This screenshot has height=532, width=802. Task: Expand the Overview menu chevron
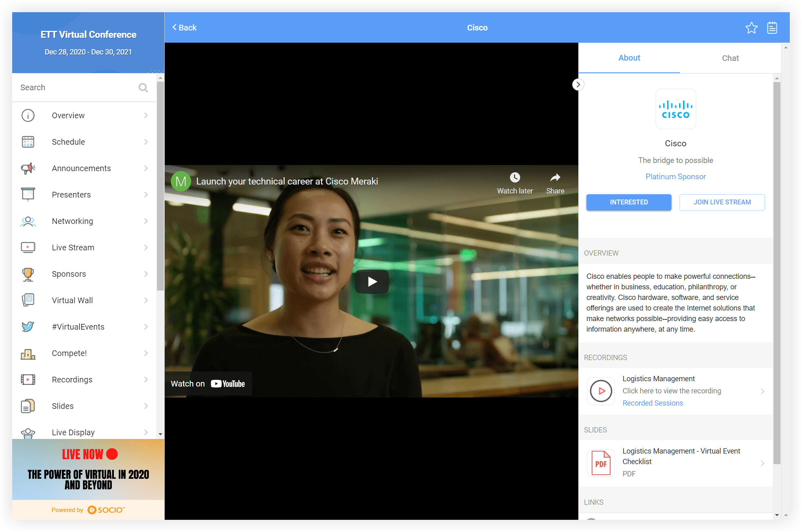tap(146, 115)
